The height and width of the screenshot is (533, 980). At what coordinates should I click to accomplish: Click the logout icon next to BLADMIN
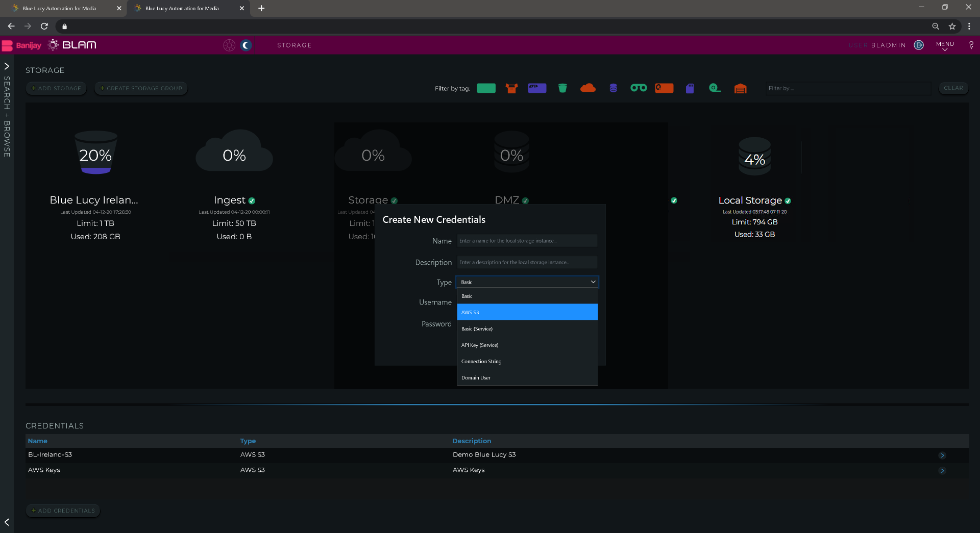pos(919,45)
